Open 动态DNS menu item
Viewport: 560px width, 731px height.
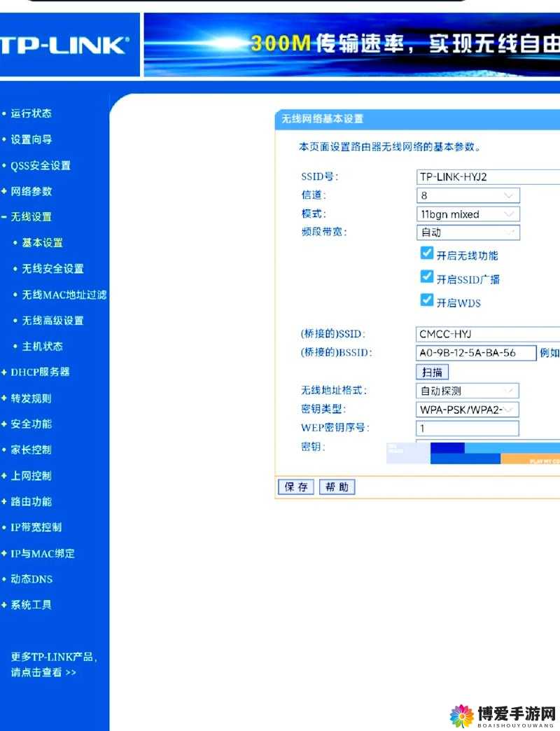(31, 579)
